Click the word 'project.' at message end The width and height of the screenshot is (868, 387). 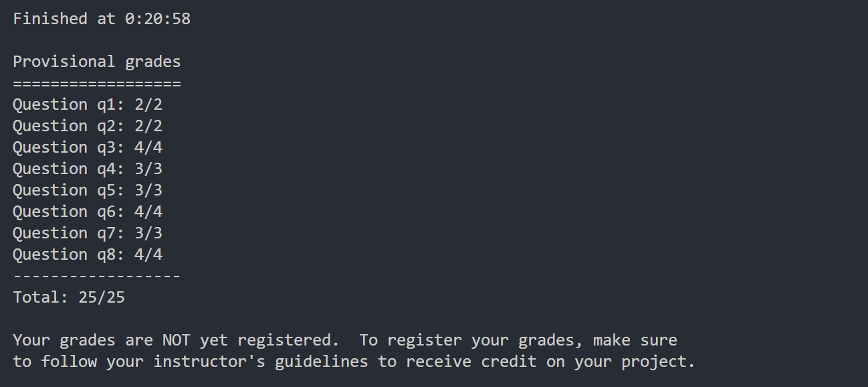659,362
